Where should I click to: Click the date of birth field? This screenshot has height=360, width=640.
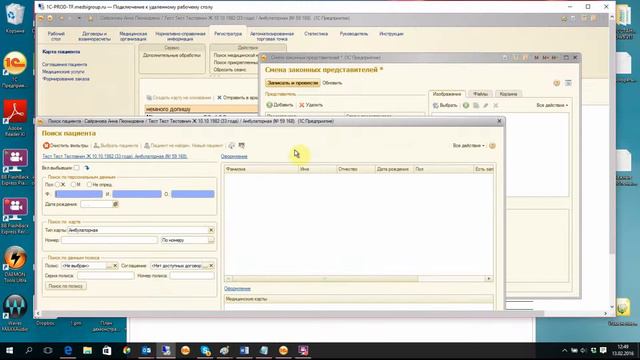pyautogui.click(x=96, y=204)
